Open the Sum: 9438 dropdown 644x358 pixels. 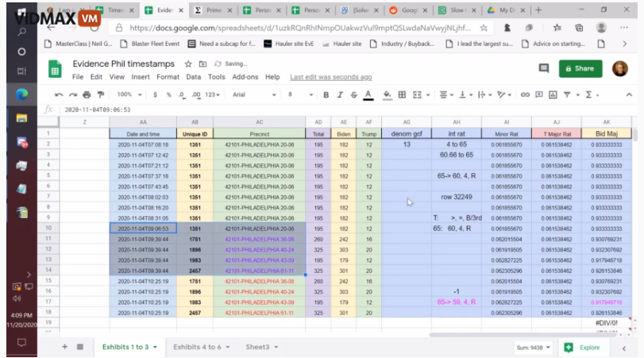[533, 348]
